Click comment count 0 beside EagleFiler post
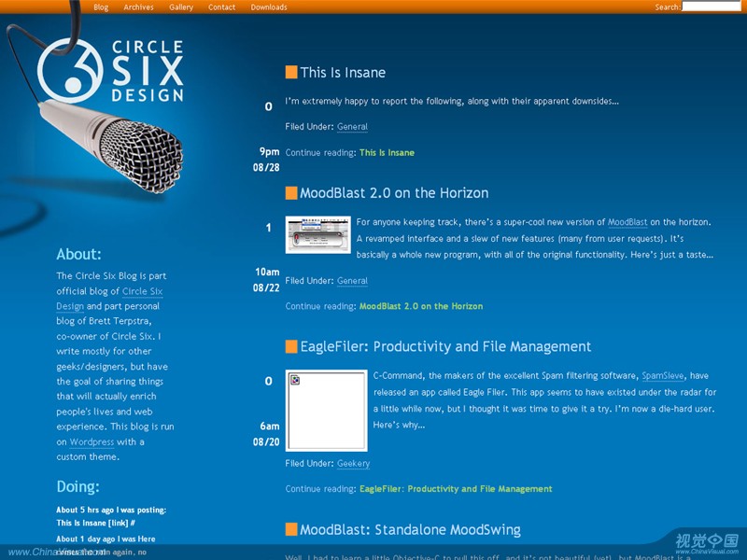The image size is (747, 560). point(268,381)
